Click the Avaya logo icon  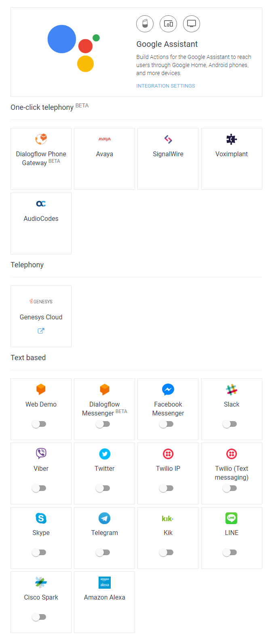pos(104,139)
